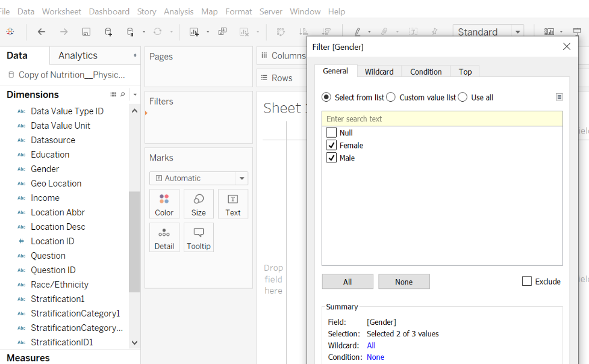Click the Undo back arrow in toolbar

click(42, 32)
